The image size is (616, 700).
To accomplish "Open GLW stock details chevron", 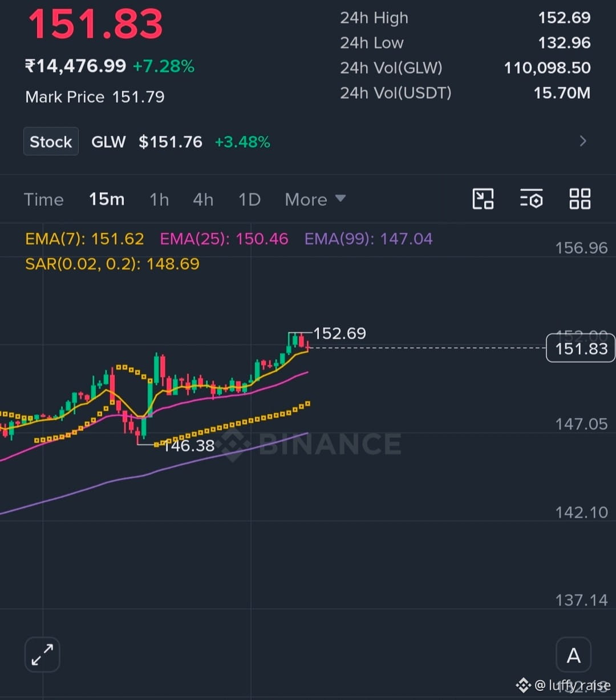I will coord(583,141).
